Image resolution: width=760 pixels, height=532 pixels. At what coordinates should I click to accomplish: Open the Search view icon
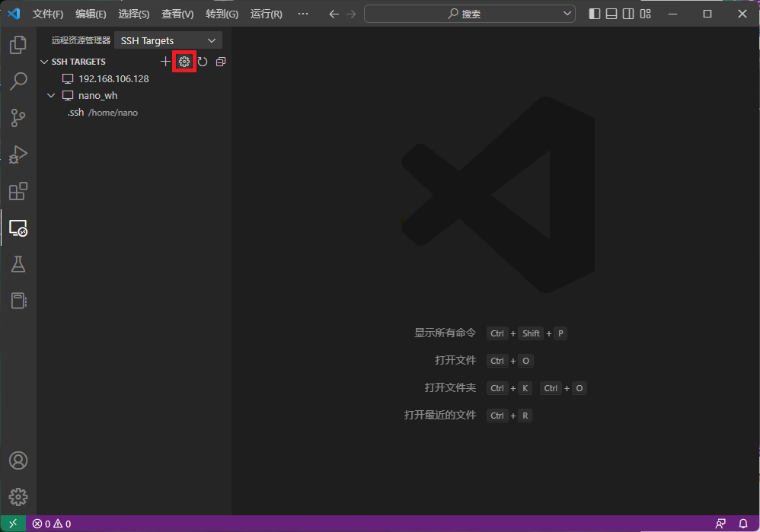pyautogui.click(x=18, y=81)
